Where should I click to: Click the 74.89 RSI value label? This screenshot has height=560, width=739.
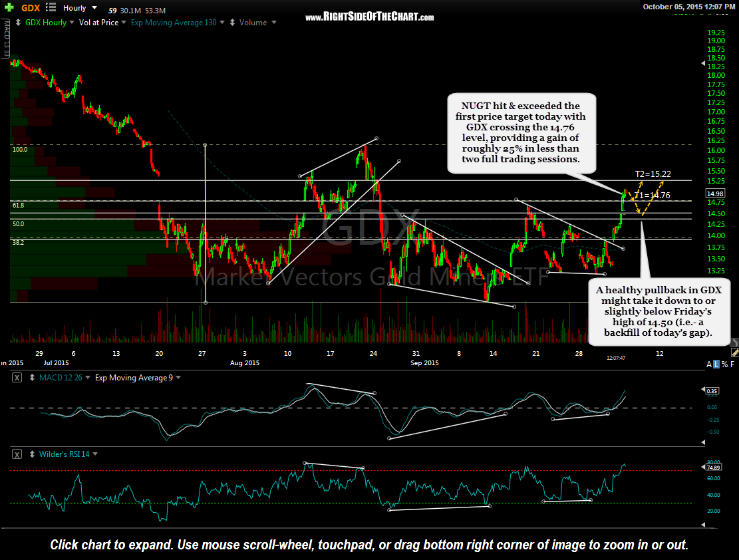coord(713,467)
